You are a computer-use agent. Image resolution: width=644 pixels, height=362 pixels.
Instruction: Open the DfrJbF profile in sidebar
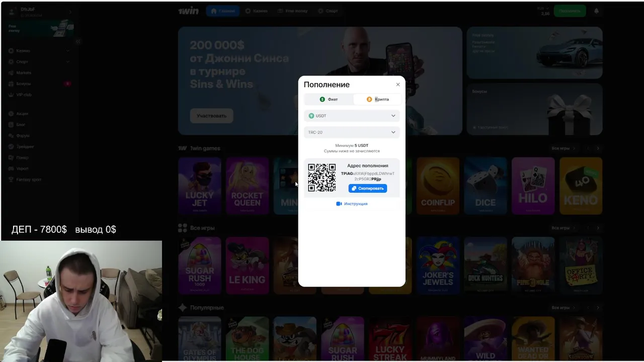[x=40, y=12]
